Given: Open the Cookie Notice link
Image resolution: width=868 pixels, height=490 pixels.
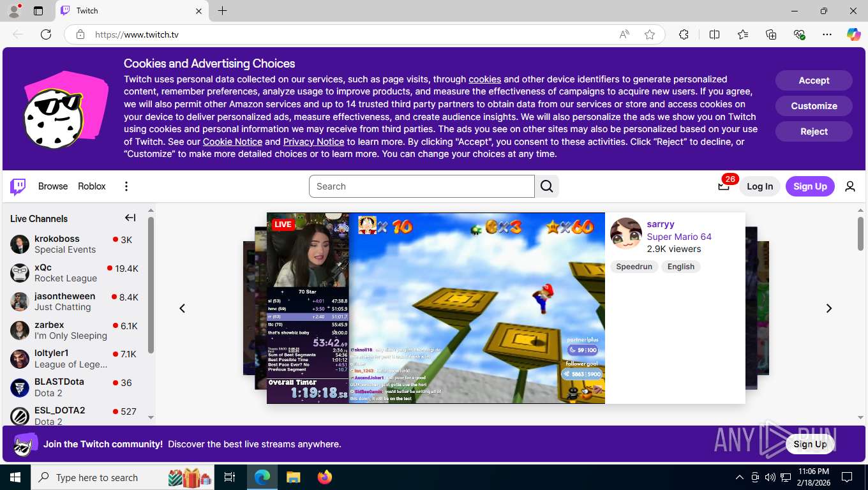Looking at the screenshot, I should [232, 142].
